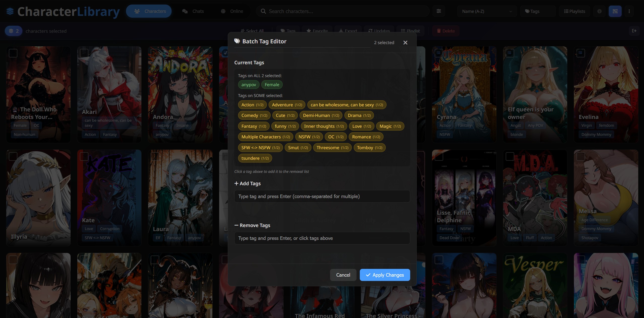Tick the checkbox on Elf queen card
Image resolution: width=644 pixels, height=318 pixels.
pyautogui.click(x=510, y=53)
